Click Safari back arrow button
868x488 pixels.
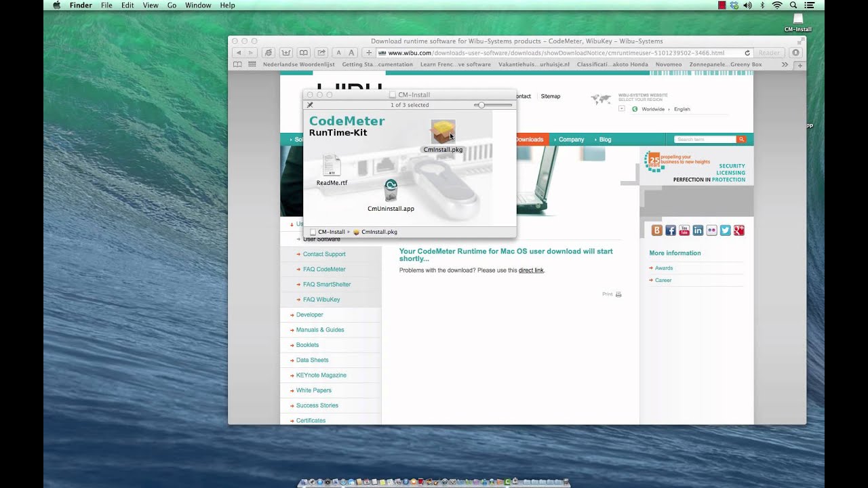point(238,53)
